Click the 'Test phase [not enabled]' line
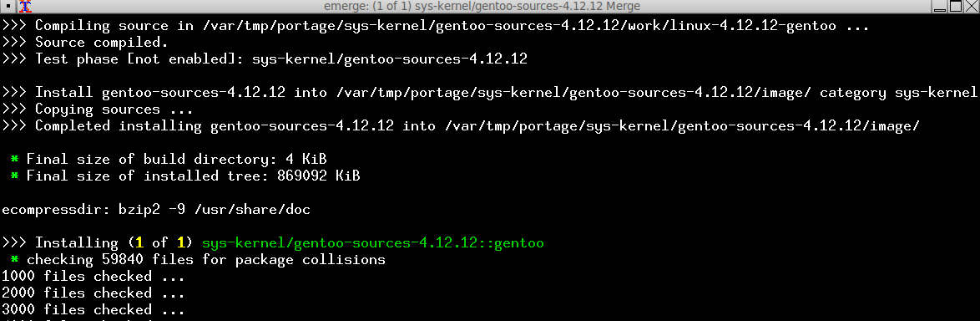 click(x=265, y=59)
